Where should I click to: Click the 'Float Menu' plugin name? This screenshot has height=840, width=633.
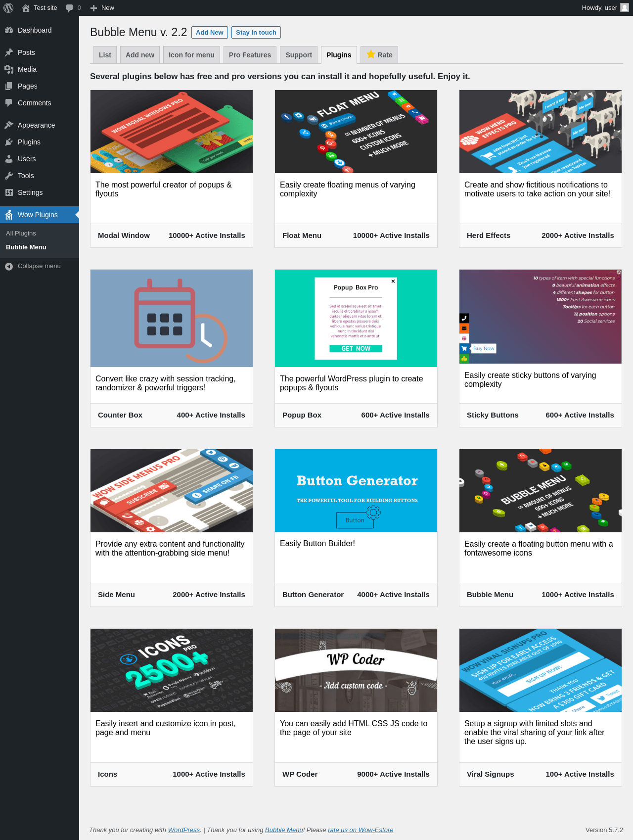click(x=302, y=235)
